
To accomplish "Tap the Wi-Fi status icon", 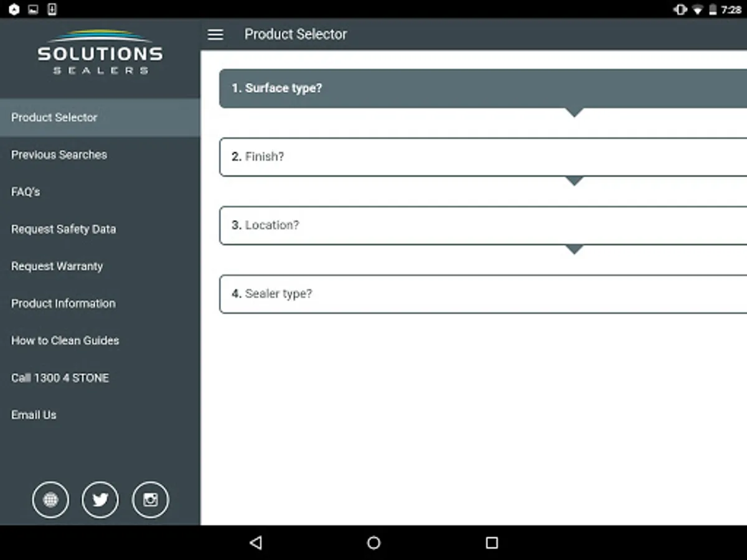I will (x=698, y=9).
